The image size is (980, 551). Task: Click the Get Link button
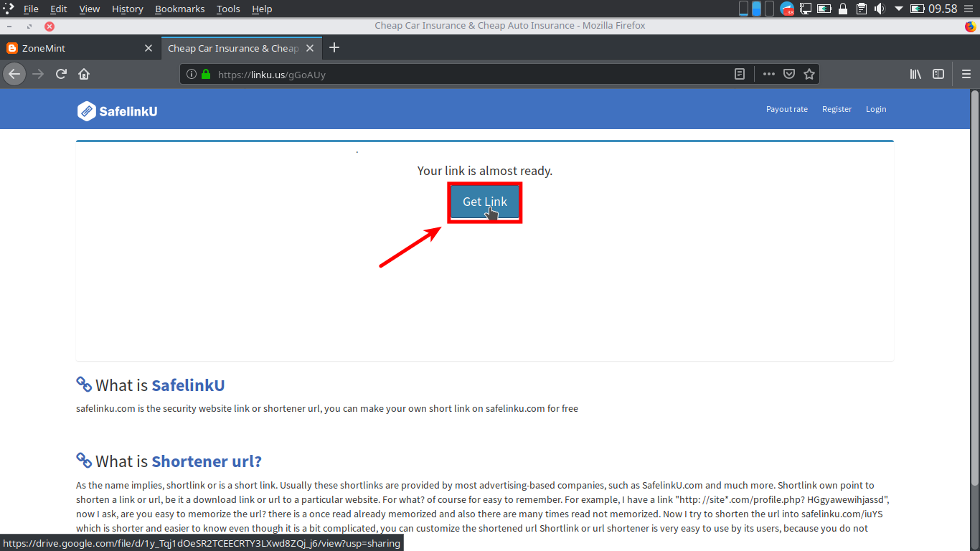(485, 202)
